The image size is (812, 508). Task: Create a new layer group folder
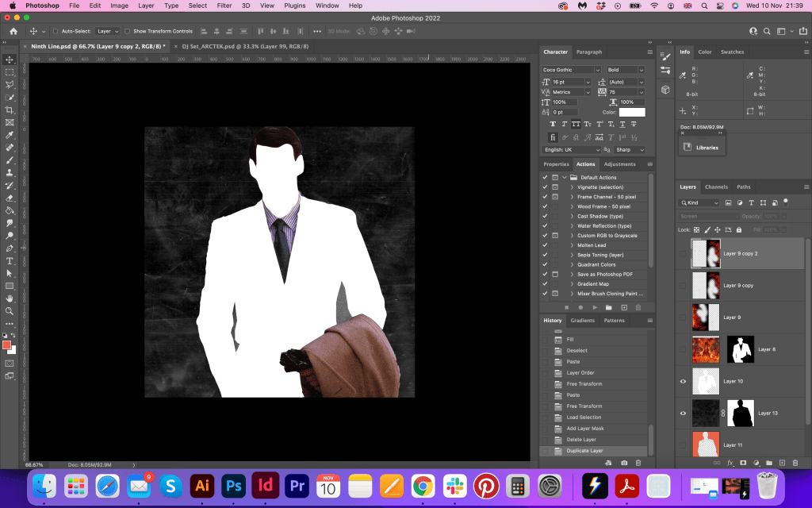[x=769, y=462]
